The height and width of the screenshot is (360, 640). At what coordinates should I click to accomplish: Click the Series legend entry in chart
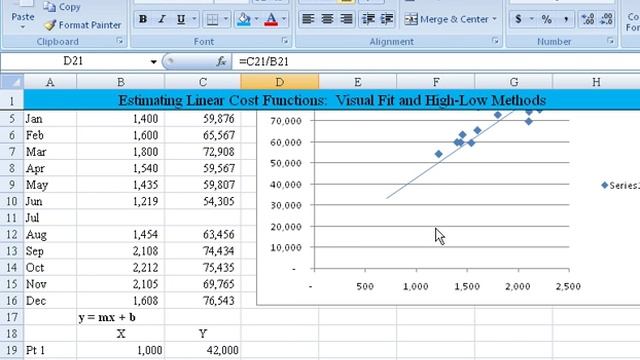[x=620, y=185]
